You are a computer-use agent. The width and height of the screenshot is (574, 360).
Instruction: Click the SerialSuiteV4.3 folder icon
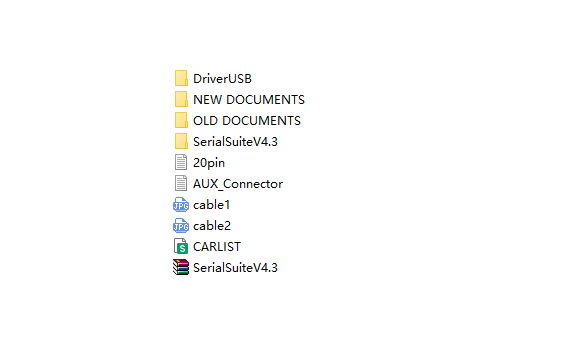pyautogui.click(x=181, y=141)
